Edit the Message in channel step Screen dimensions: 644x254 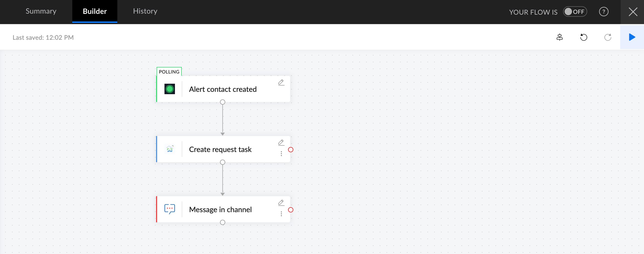281,203
